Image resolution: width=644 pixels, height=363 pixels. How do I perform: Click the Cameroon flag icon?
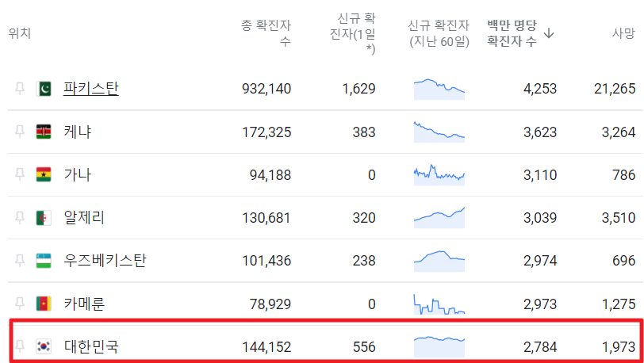tap(44, 304)
